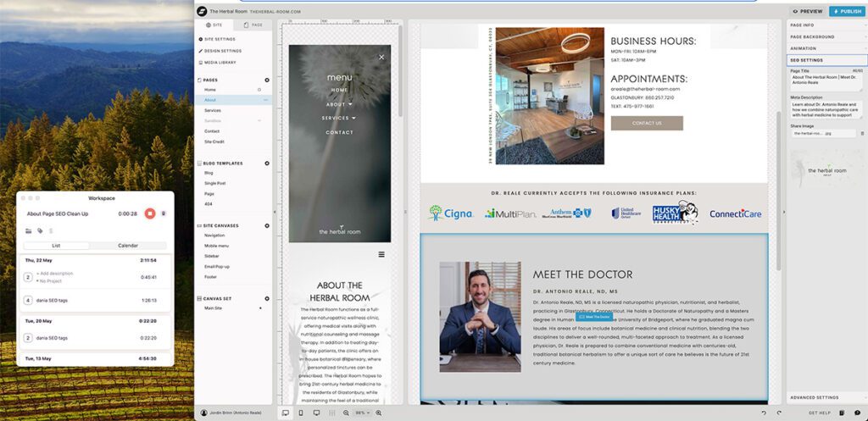Click the Preview button
Viewport: 868px width, 421px height.
808,11
